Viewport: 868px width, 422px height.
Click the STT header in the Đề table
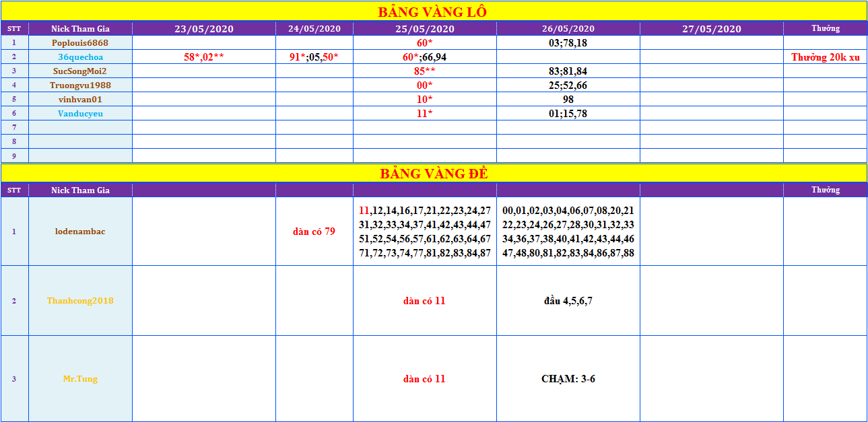coord(14,190)
